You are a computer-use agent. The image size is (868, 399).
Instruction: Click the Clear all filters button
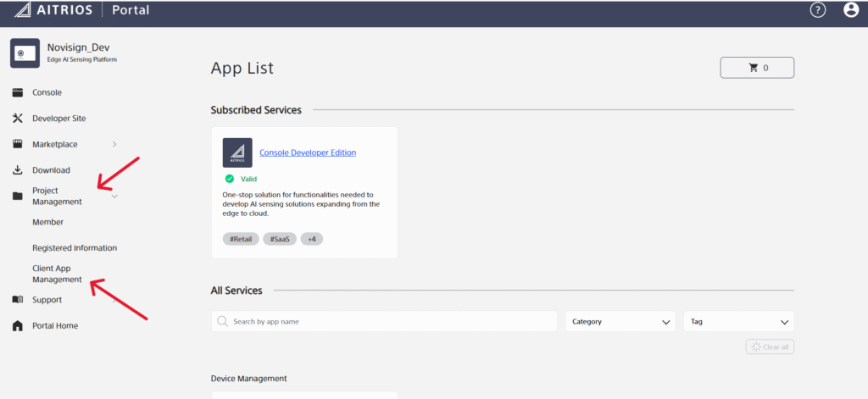[x=770, y=347]
